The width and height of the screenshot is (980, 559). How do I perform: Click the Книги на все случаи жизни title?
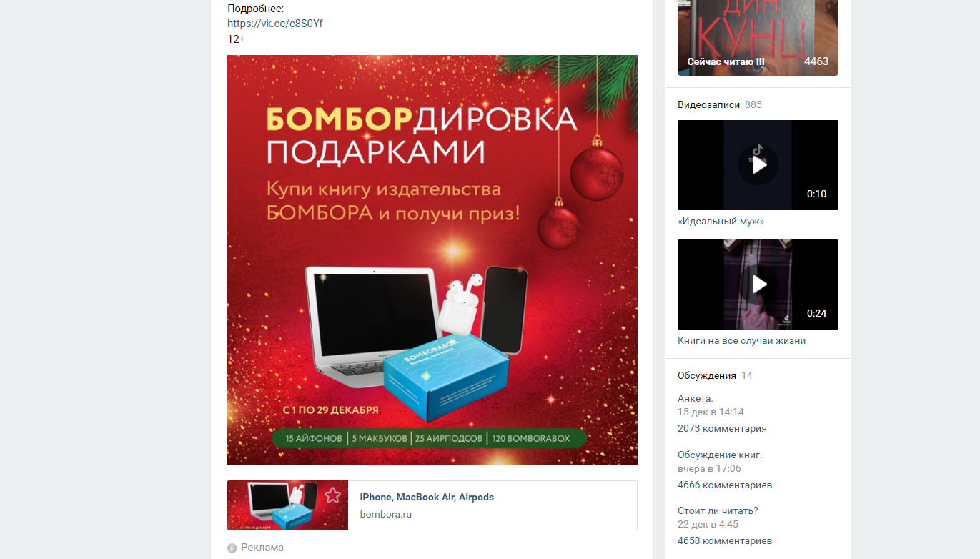click(x=741, y=341)
